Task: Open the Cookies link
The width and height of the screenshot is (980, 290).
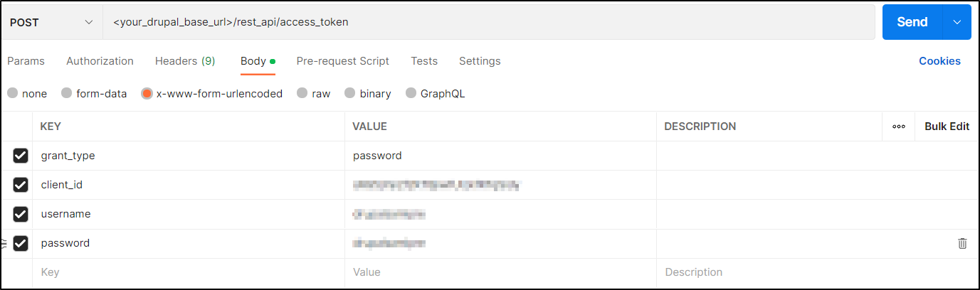Action: click(x=939, y=61)
